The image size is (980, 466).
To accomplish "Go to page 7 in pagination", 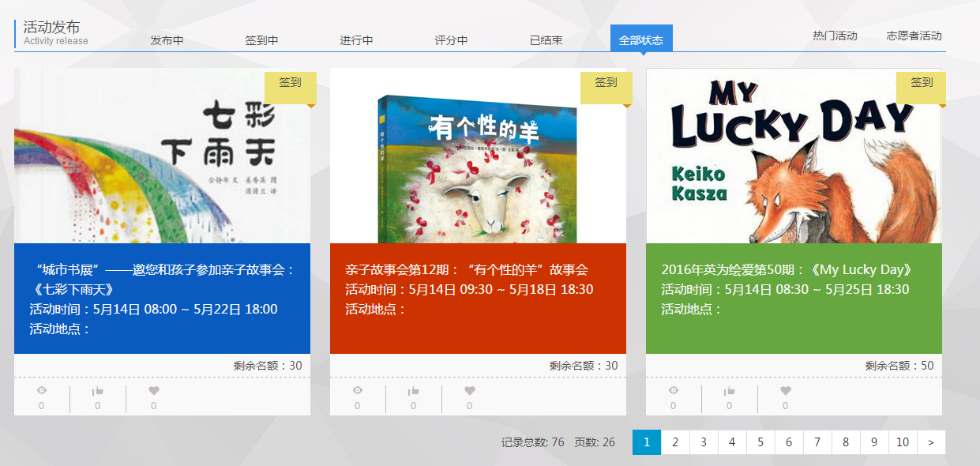I will point(817,442).
